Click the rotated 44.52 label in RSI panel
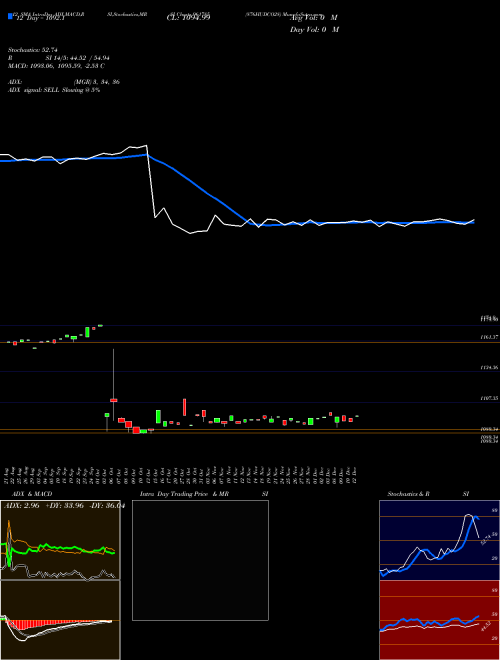The height and width of the screenshot is (660, 500). [x=486, y=626]
